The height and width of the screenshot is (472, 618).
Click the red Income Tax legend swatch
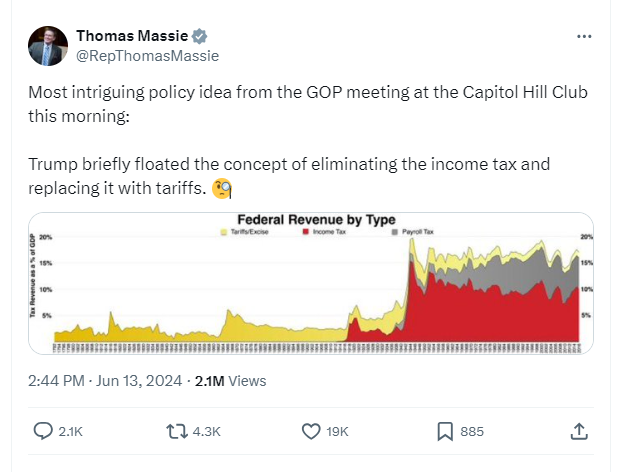(306, 231)
